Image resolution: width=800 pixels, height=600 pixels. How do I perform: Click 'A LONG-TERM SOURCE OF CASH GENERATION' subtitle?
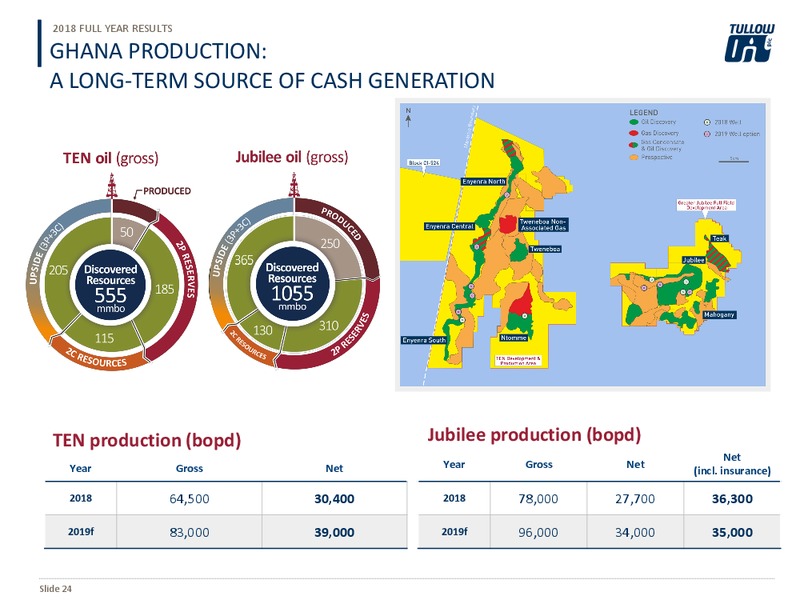pyautogui.click(x=272, y=81)
